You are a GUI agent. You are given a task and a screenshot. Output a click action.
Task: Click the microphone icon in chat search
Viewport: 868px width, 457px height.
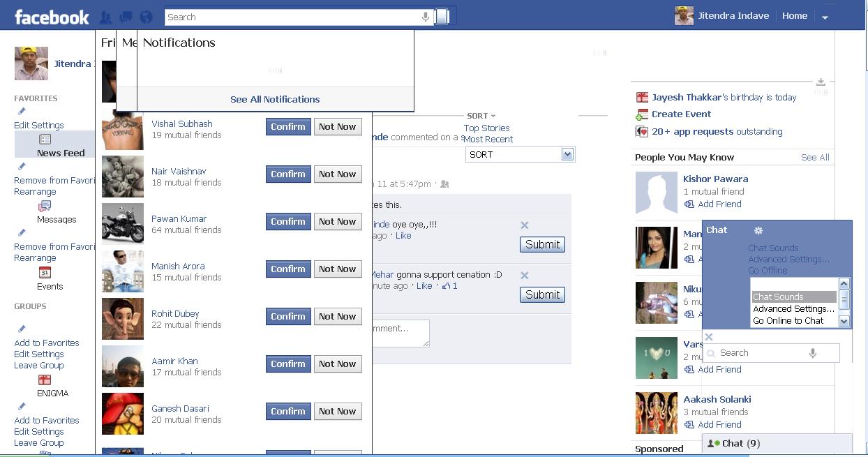[x=813, y=353]
